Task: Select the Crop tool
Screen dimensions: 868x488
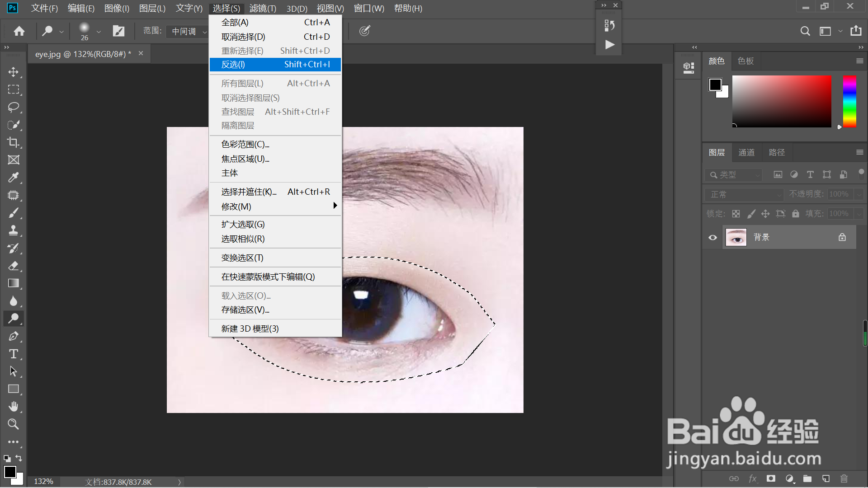Action: tap(14, 143)
